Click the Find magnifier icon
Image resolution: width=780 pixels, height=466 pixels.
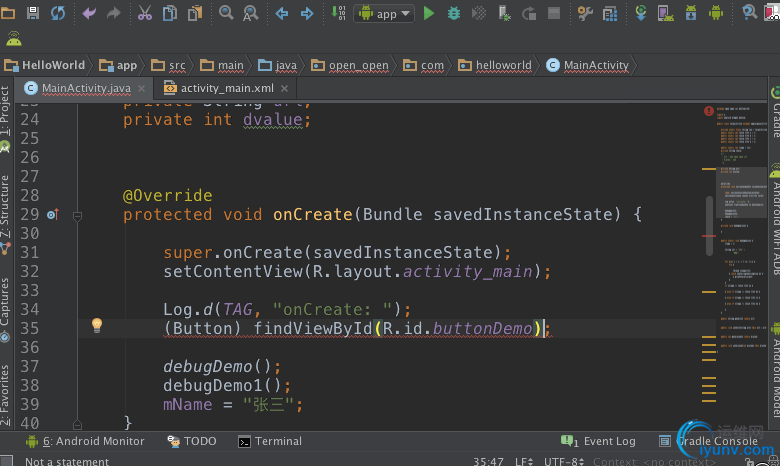[x=226, y=12]
